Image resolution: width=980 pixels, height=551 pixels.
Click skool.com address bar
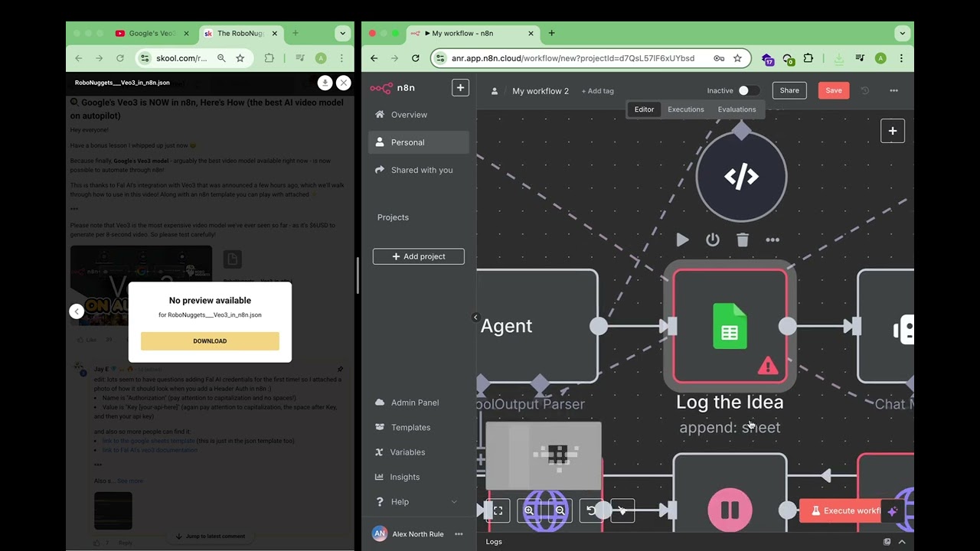click(180, 58)
